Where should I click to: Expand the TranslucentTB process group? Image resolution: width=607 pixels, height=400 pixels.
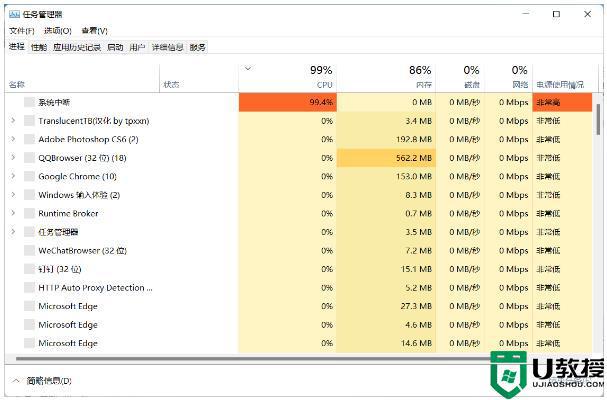click(13, 121)
